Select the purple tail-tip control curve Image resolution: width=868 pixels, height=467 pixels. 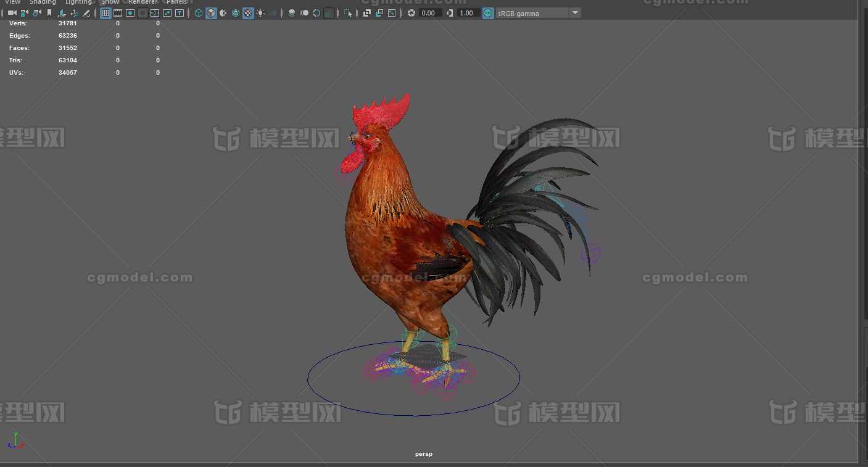pyautogui.click(x=591, y=253)
